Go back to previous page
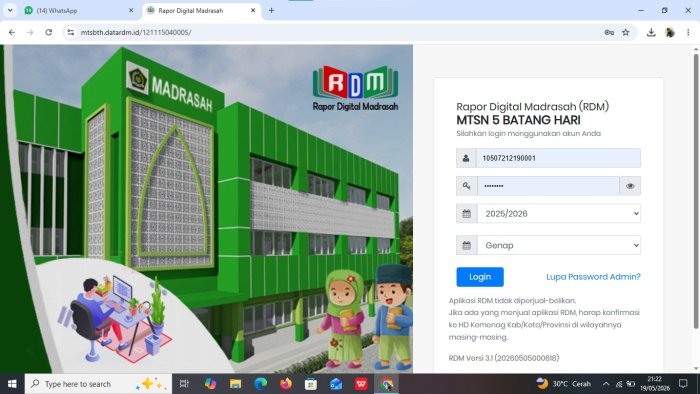The height and width of the screenshot is (394, 700). pyautogui.click(x=12, y=32)
